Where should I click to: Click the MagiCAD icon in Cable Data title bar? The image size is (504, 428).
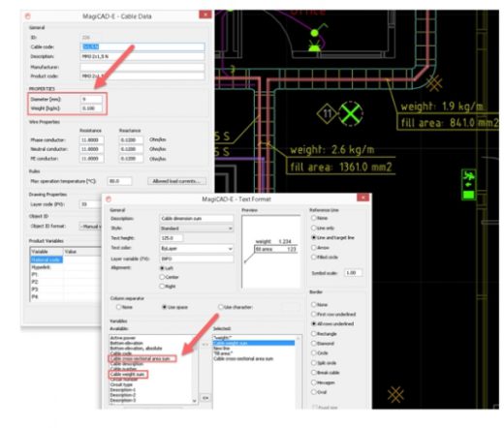(x=28, y=16)
